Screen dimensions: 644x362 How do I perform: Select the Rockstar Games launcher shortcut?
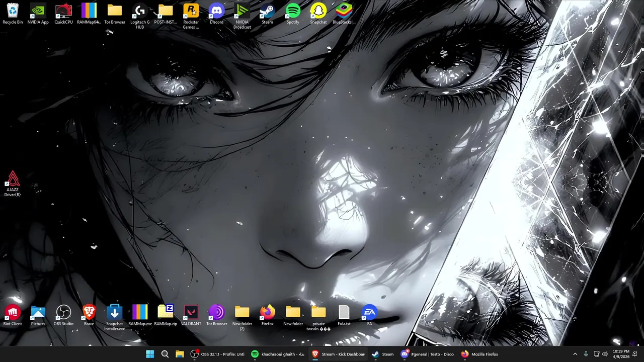coord(191,16)
